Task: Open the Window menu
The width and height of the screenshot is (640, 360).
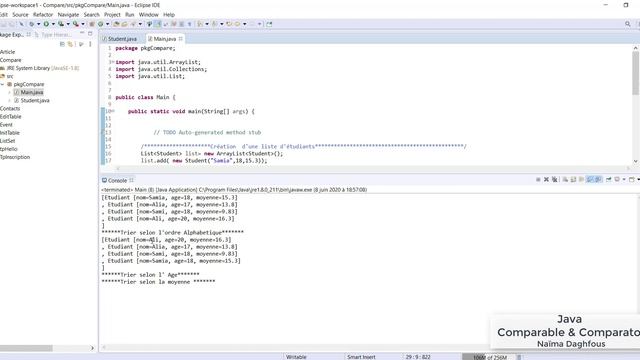Action: point(149,15)
